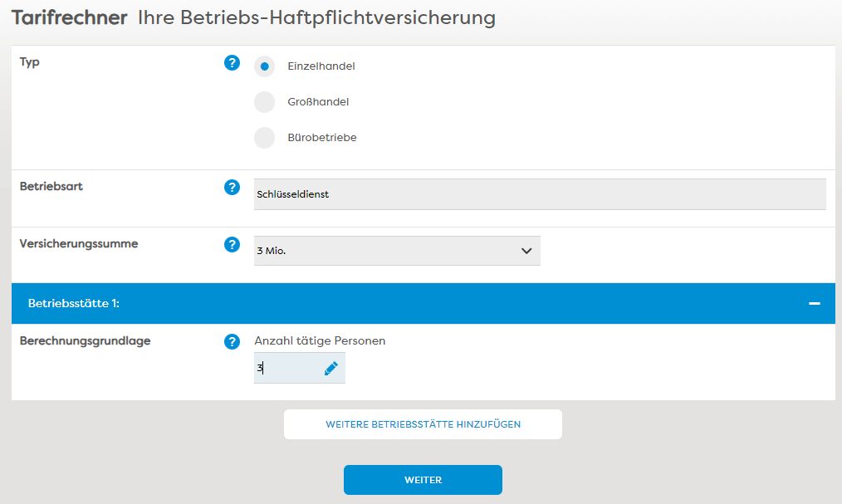Choose the Großhandel radio option

pyautogui.click(x=264, y=102)
